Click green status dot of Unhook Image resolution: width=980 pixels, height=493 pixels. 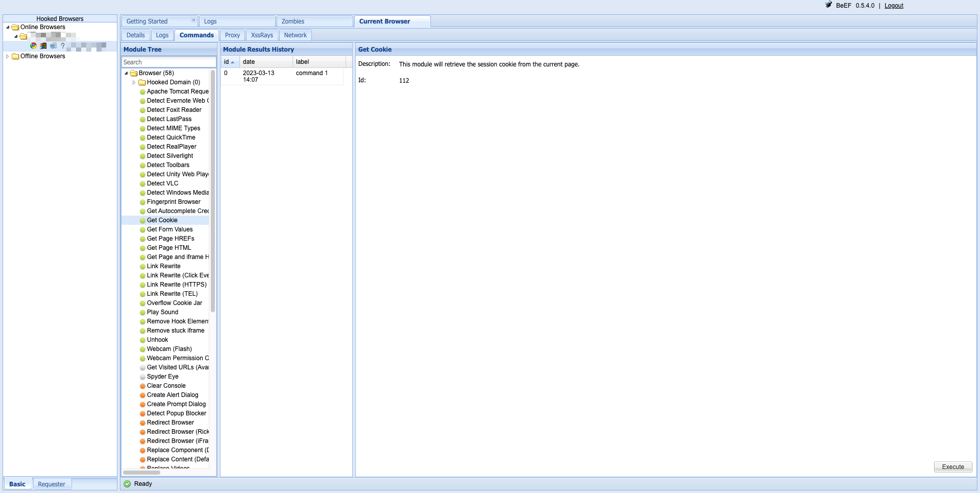pos(143,340)
